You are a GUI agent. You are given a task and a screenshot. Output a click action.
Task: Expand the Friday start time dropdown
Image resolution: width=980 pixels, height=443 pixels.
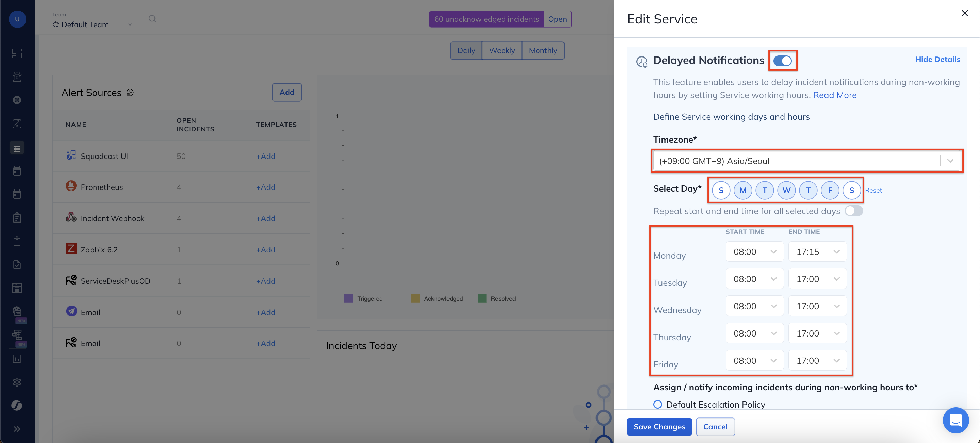pos(754,360)
